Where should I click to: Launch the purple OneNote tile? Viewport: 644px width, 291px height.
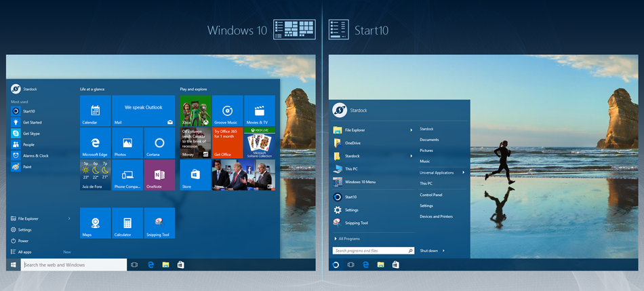pos(159,175)
